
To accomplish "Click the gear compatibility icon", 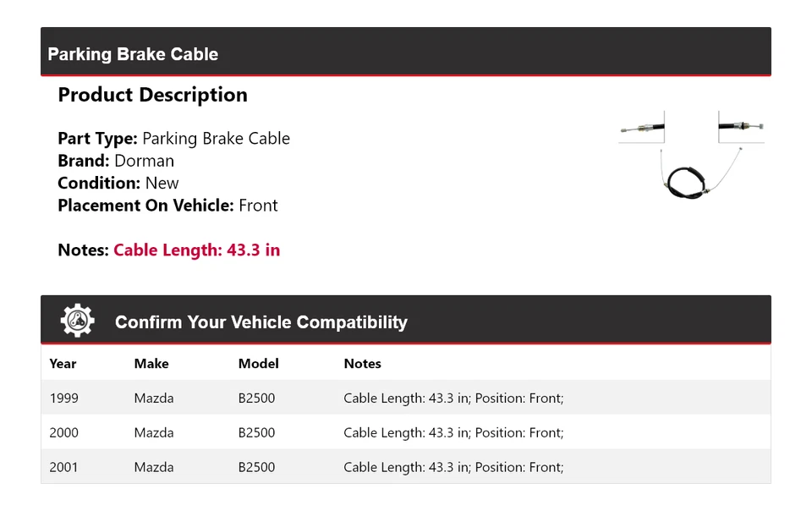I will pyautogui.click(x=77, y=321).
